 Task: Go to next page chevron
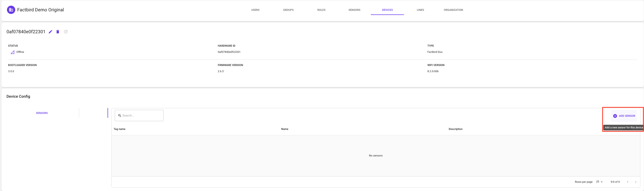[635, 182]
